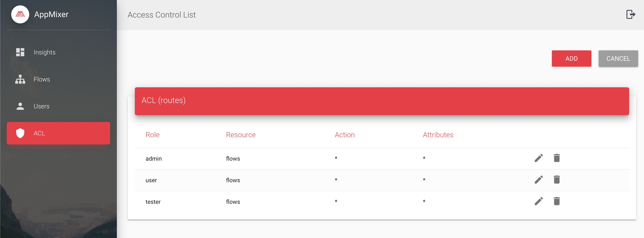The width and height of the screenshot is (644, 238).
Task: Click the Flows hierarchy icon
Action: (x=20, y=79)
